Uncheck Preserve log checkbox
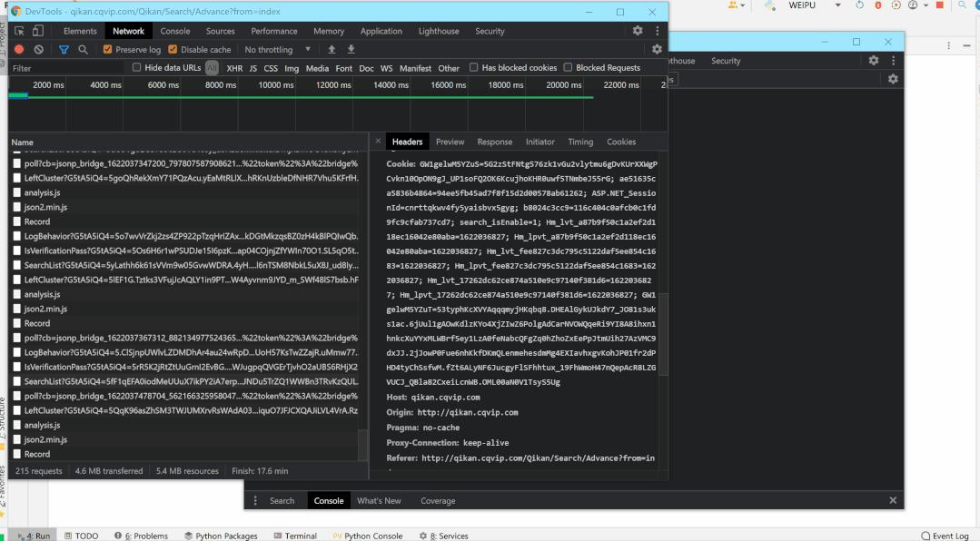 pyautogui.click(x=107, y=49)
